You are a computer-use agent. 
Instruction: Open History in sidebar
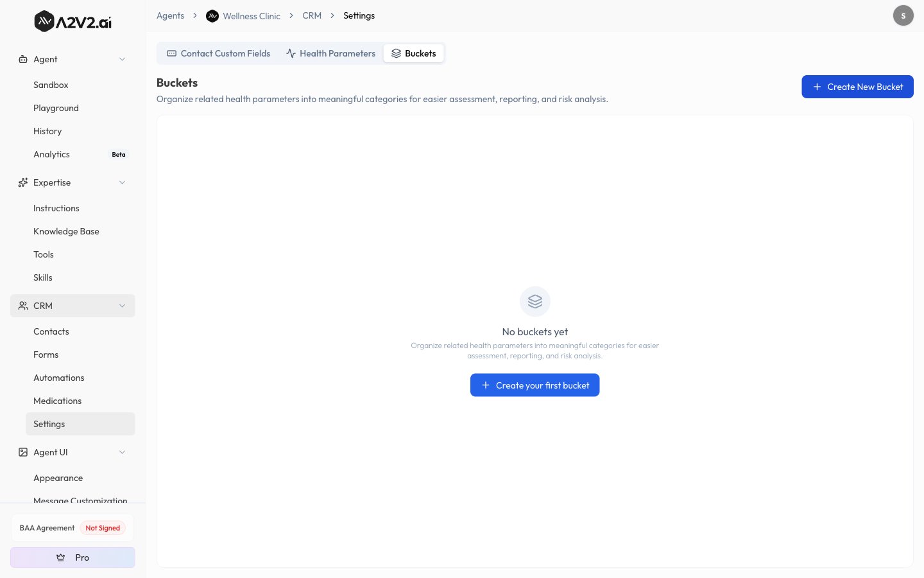pos(80,131)
